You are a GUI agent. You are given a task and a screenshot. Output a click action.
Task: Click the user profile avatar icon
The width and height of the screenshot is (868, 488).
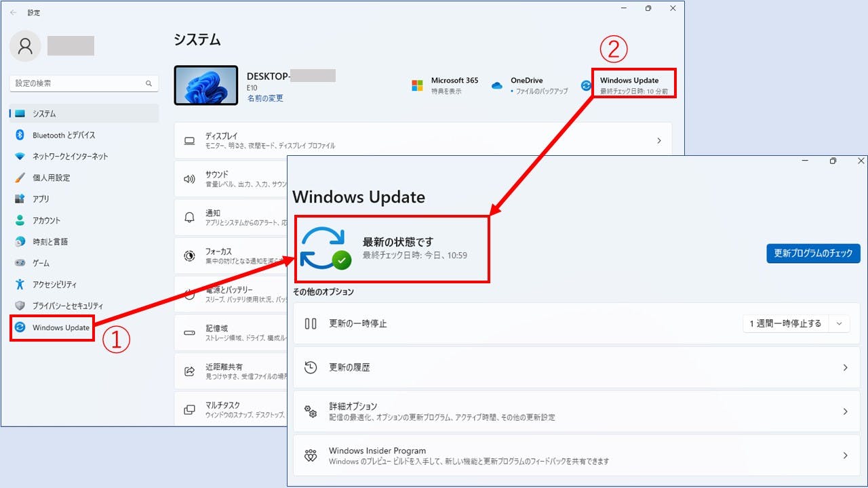tap(26, 45)
